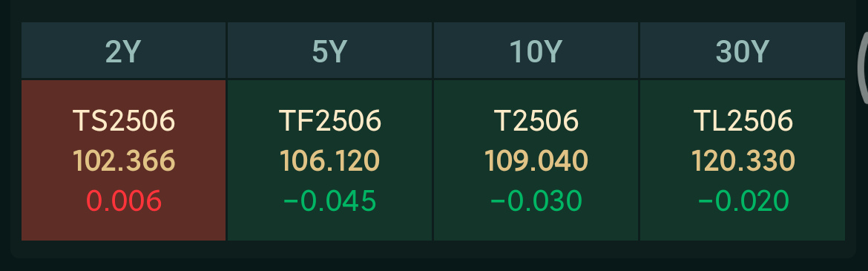Image resolution: width=868 pixels, height=271 pixels.
Task: Open the T2506 contract name
Action: (x=536, y=120)
